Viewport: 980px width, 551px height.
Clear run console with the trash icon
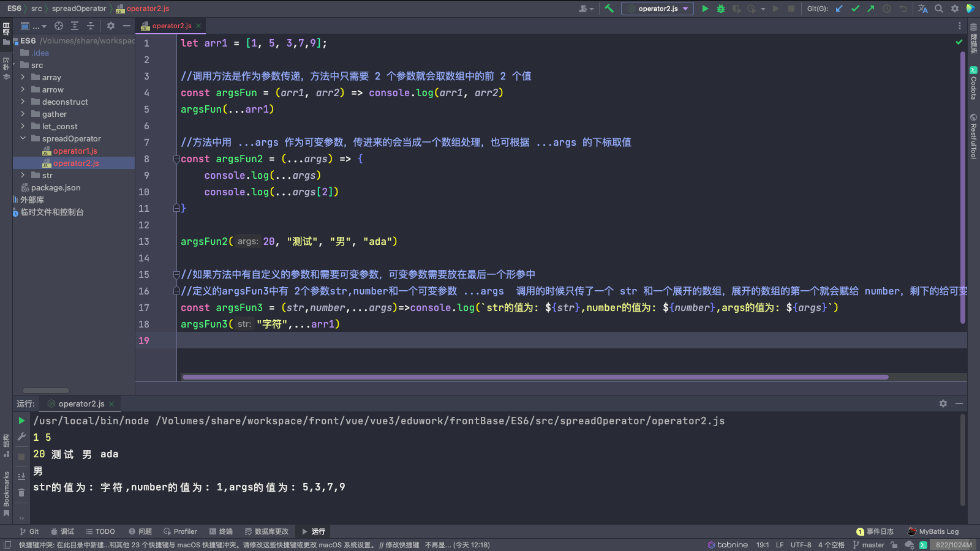point(21,493)
